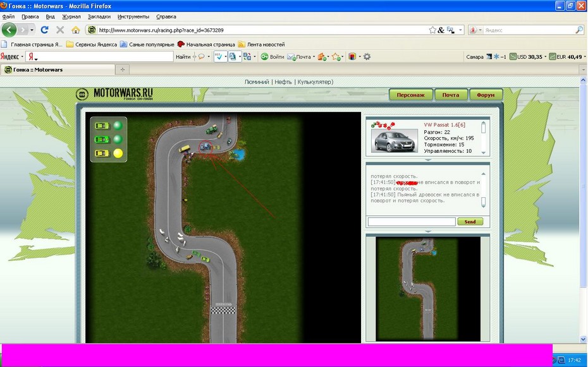Open the browser Home page icon
This screenshot has height=367, width=588.
point(76,30)
